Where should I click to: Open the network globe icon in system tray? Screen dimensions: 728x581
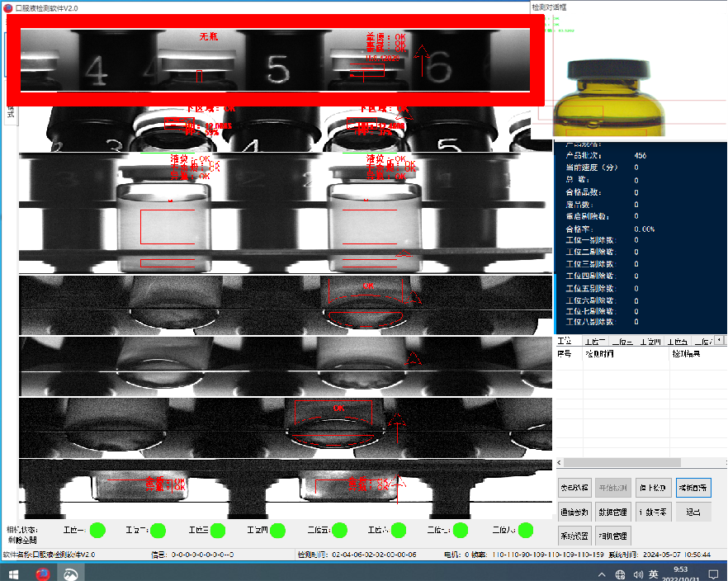pos(621,574)
